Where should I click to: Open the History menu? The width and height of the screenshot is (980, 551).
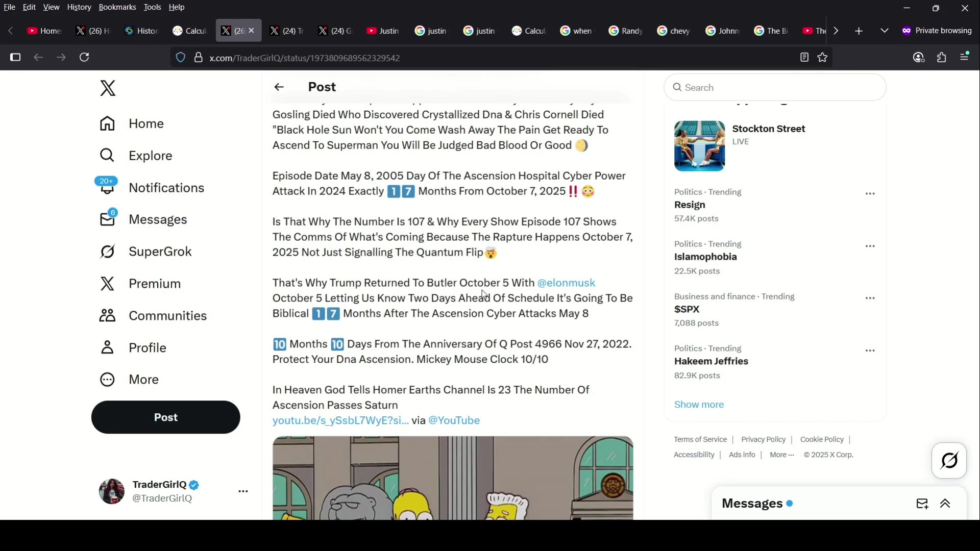[x=79, y=8]
